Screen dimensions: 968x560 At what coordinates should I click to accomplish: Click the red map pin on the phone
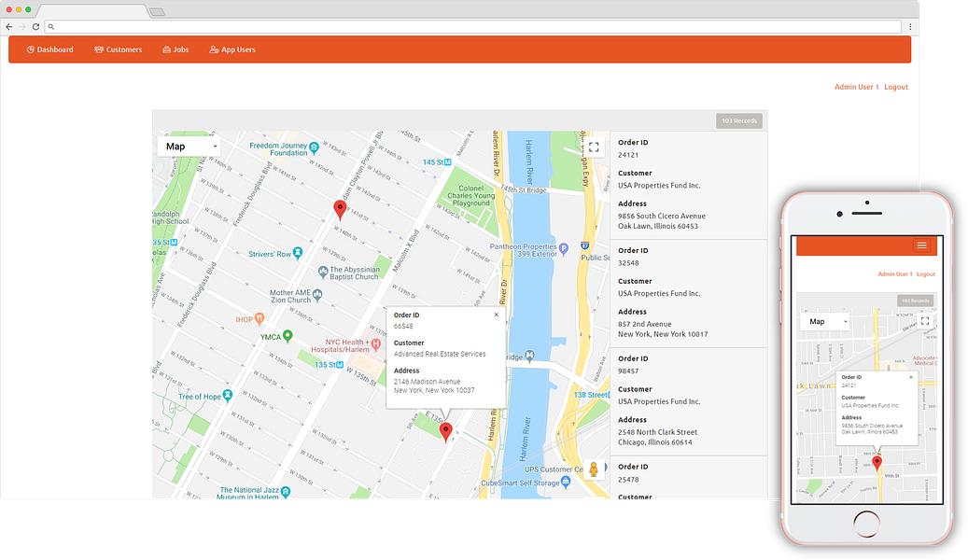[877, 462]
